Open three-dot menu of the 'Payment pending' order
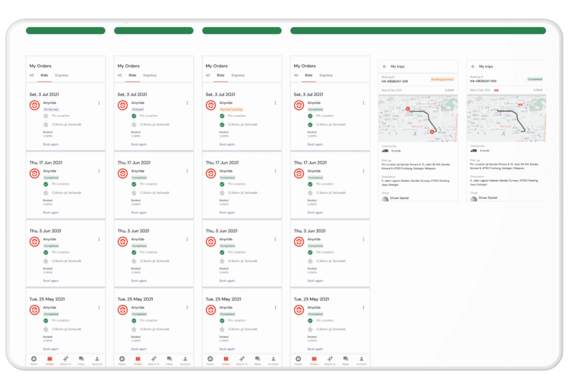 pyautogui.click(x=275, y=103)
